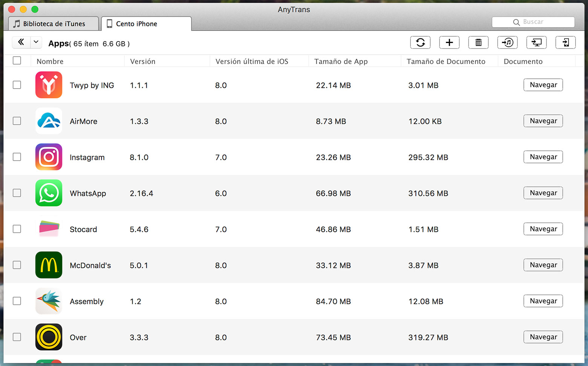
Task: Click the AirMore cloud app icon
Action: pos(49,121)
